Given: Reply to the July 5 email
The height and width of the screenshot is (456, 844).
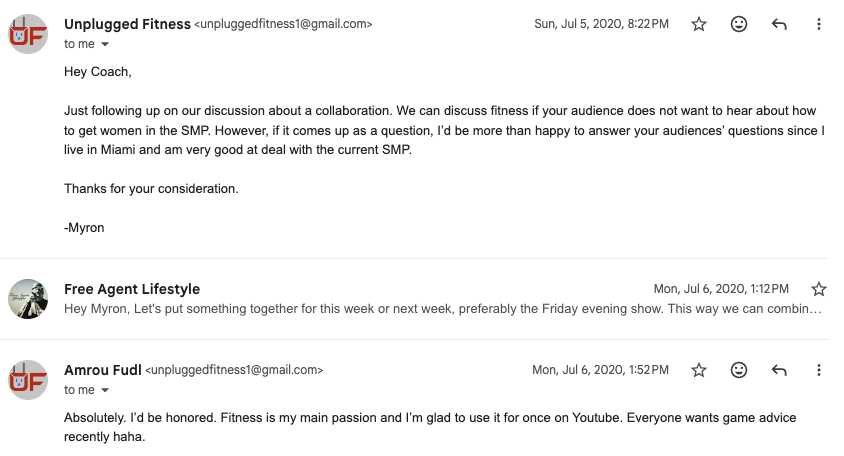Looking at the screenshot, I should 779,24.
